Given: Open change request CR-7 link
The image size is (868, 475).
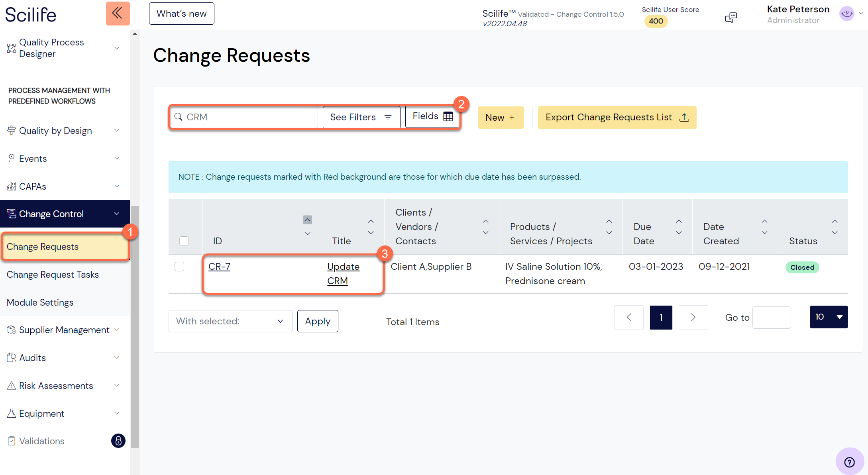Looking at the screenshot, I should click(219, 267).
